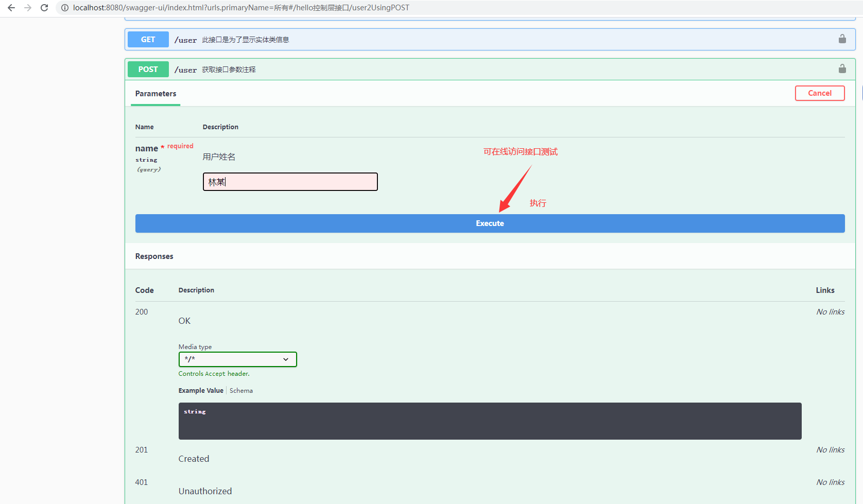Click the lock icon on the GET /user row
This screenshot has height=504, width=863.
click(x=842, y=39)
